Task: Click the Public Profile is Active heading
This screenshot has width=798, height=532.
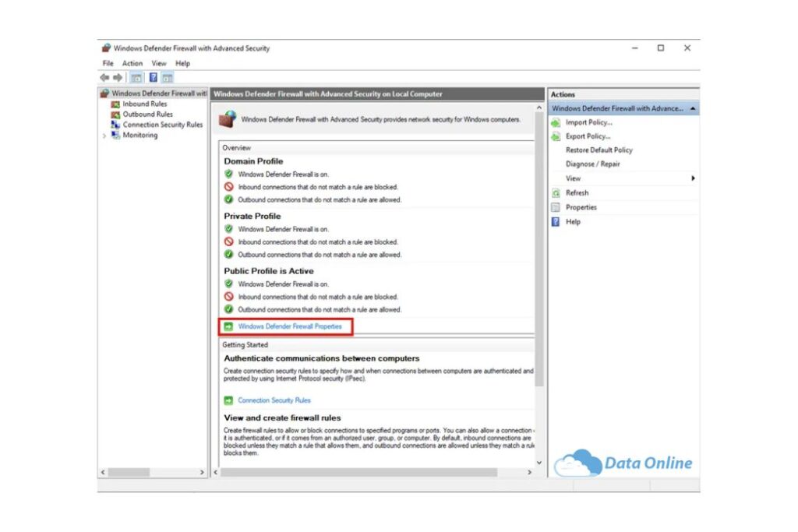Action: (x=269, y=271)
